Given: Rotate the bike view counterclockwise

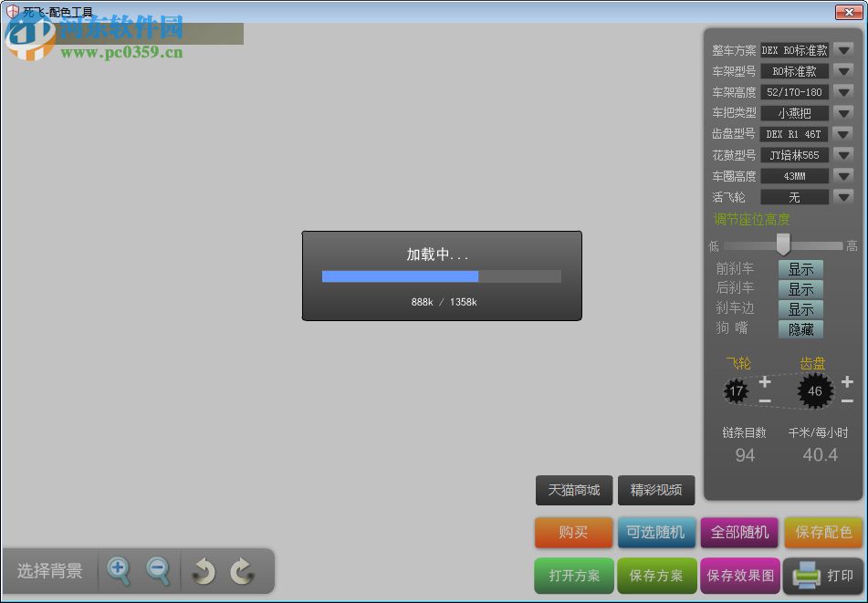Looking at the screenshot, I should 204,571.
